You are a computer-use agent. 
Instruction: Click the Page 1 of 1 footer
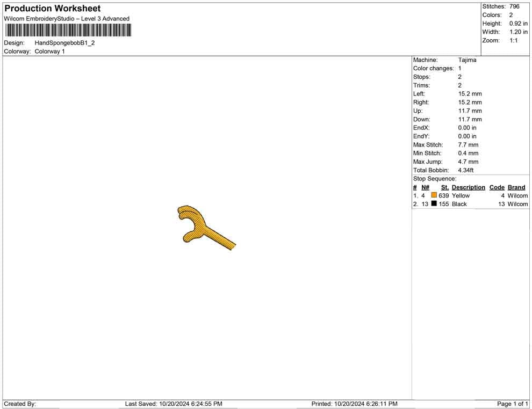point(512,404)
